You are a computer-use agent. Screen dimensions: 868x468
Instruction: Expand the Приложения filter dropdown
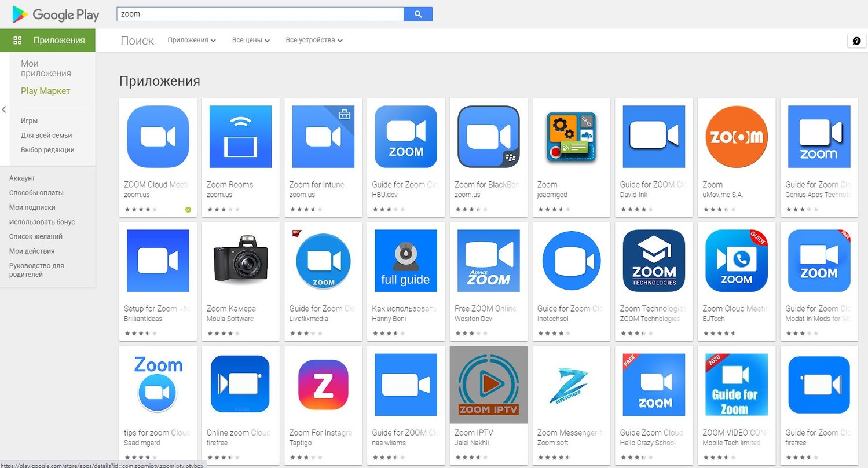pos(192,40)
